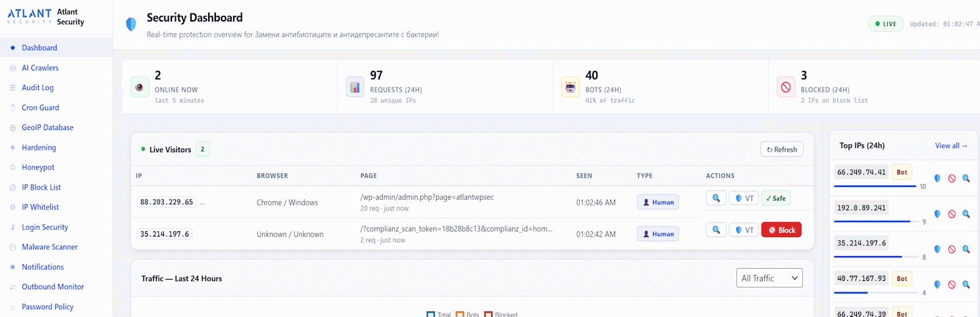Click the Bot tag next to 66.249.74.41
This screenshot has height=317, width=980.
pyautogui.click(x=902, y=172)
